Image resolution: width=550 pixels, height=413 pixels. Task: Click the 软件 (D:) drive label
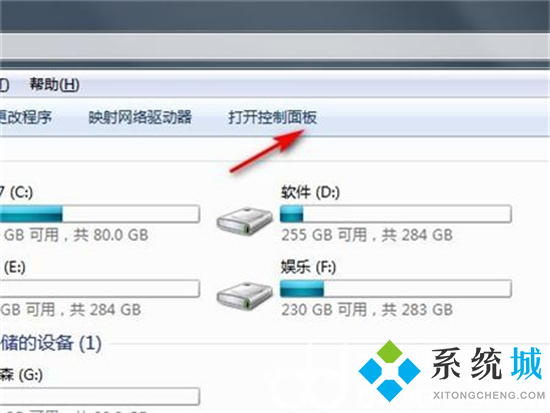(310, 192)
